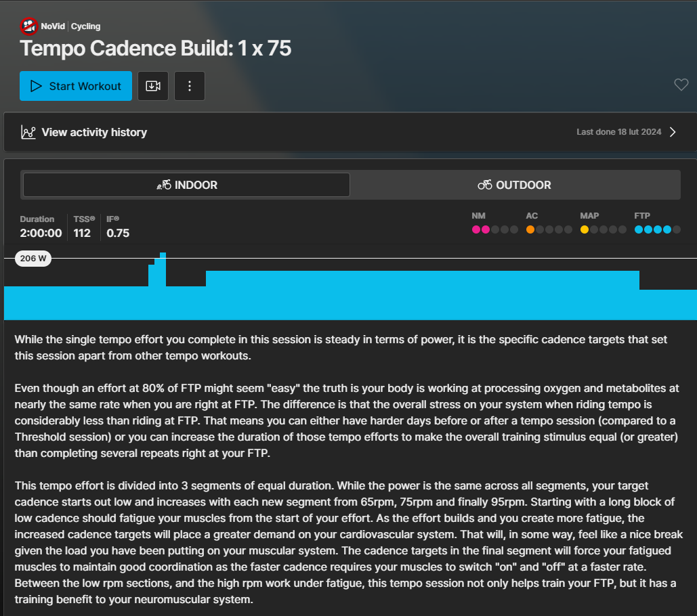Click the download video icon button
The height and width of the screenshot is (616, 697).
(x=153, y=86)
